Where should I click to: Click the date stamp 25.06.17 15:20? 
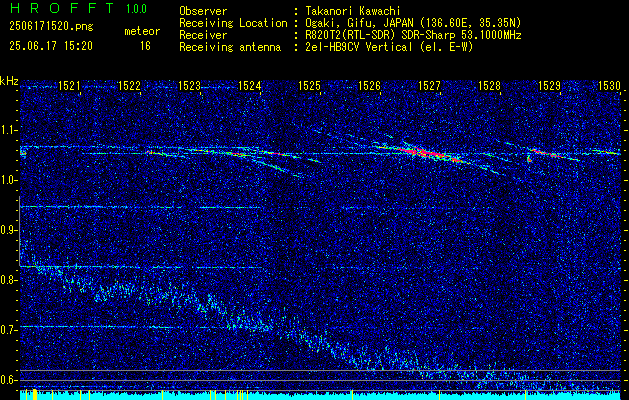coord(51,46)
